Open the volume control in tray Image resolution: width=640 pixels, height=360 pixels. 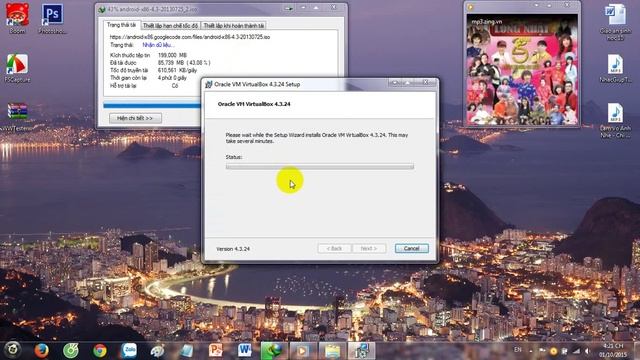pos(587,351)
